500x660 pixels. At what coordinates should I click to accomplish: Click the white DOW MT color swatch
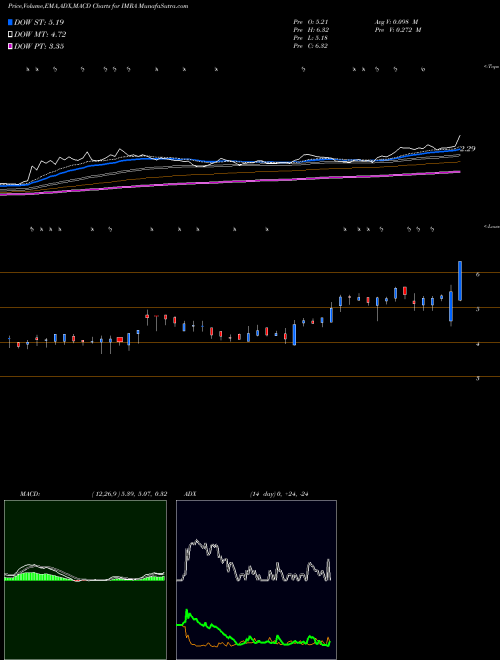(x=10, y=35)
